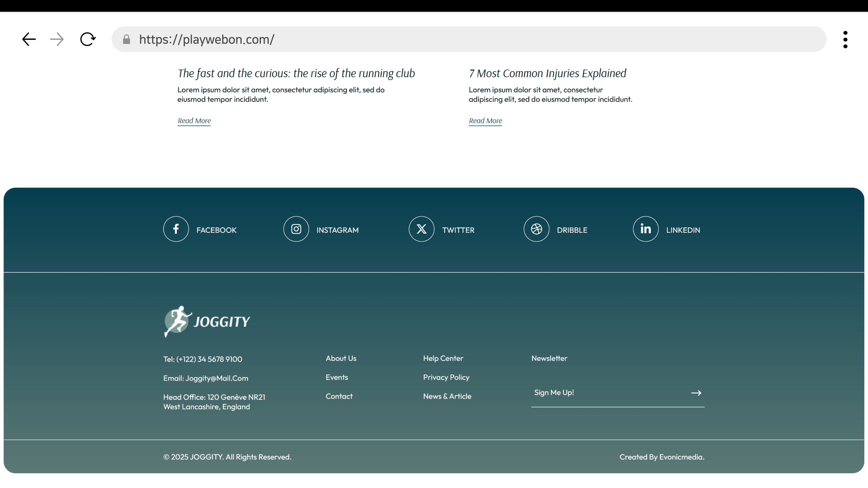Open the About Us footer link

[x=341, y=358]
